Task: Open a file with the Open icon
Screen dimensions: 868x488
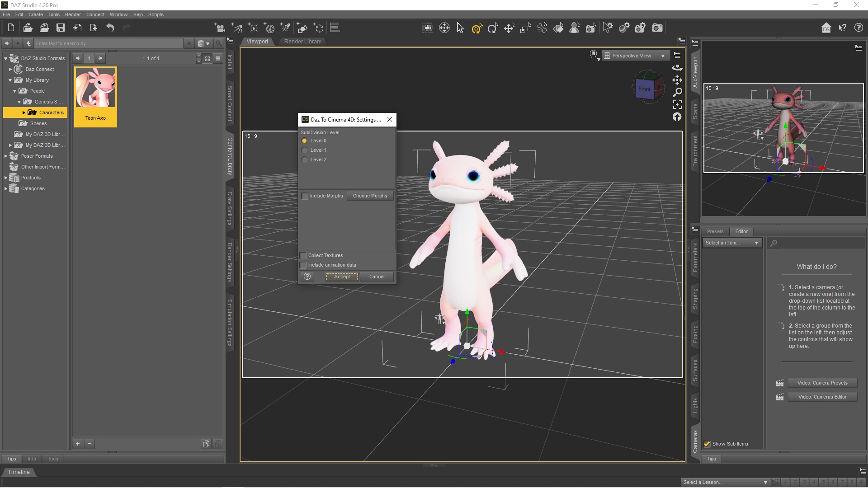Action: [x=28, y=28]
